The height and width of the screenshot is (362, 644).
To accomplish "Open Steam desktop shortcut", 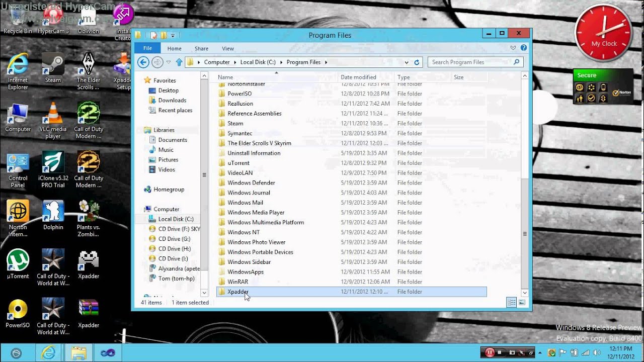I will (x=53, y=68).
